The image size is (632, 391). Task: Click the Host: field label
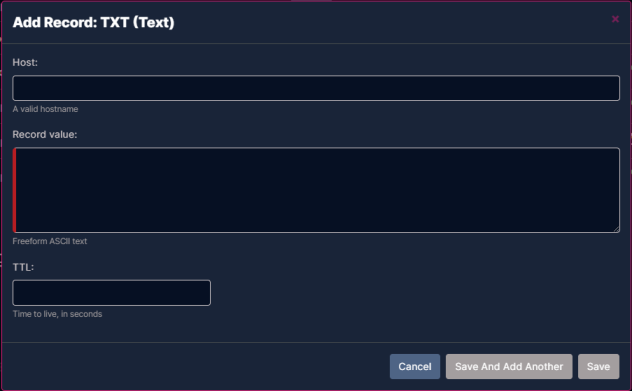click(x=25, y=62)
